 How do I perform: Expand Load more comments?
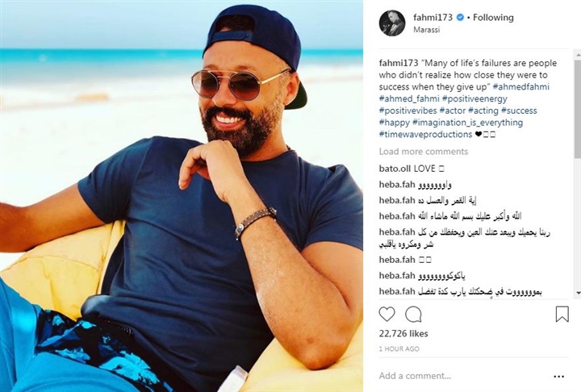tap(423, 152)
